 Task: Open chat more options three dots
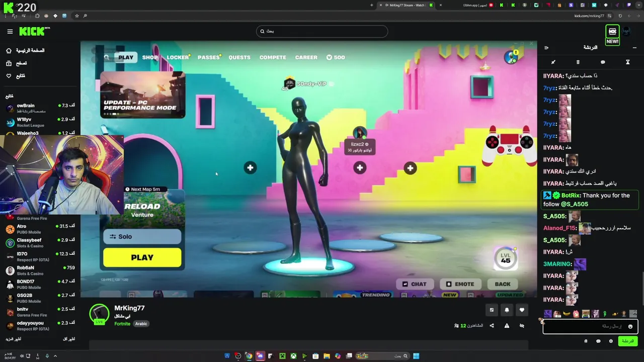tap(634, 48)
